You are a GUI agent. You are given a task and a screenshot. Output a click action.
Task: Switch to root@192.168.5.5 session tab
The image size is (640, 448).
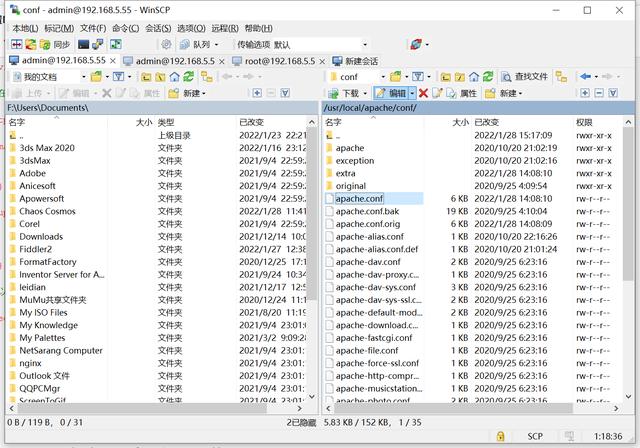pos(280,61)
